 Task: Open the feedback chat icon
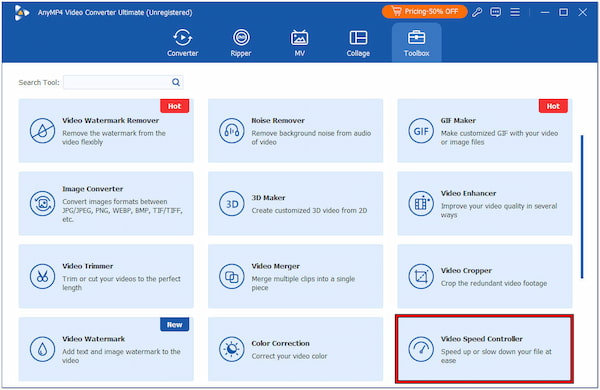tap(496, 12)
